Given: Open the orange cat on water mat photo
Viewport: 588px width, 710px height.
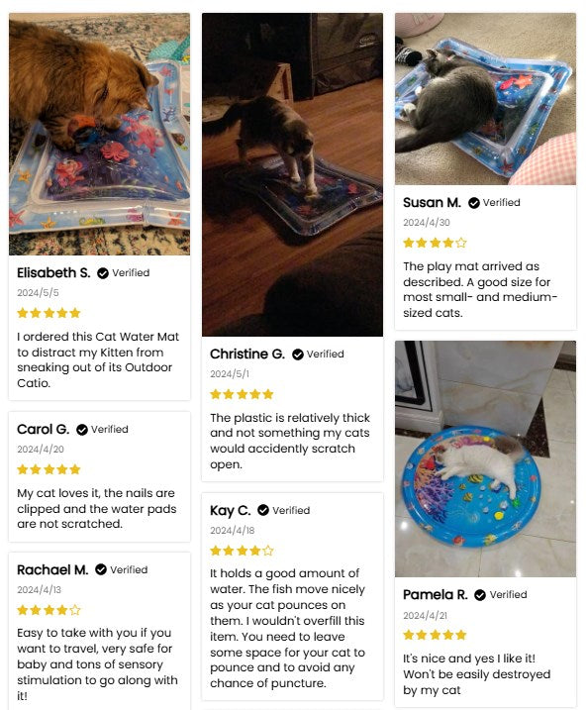Looking at the screenshot, I should pos(100,134).
